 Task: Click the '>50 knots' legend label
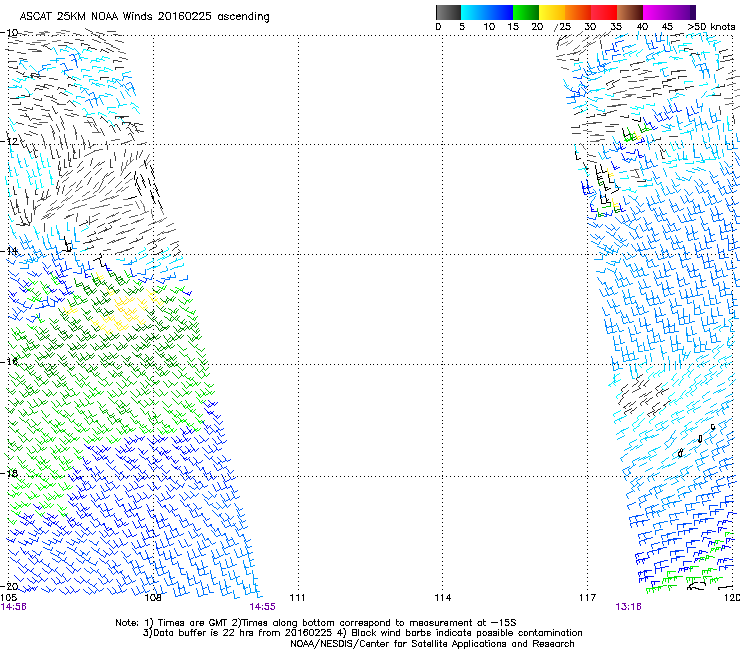pos(711,27)
